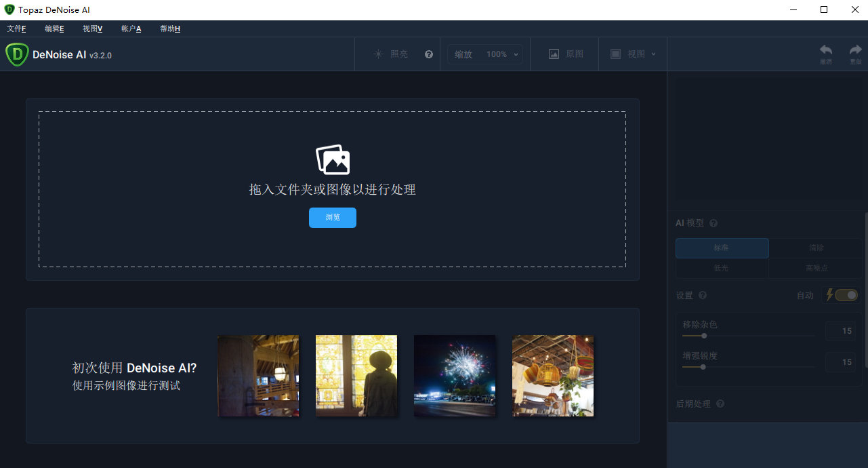
Task: Open the 视图 menu in menu bar
Action: (x=93, y=28)
